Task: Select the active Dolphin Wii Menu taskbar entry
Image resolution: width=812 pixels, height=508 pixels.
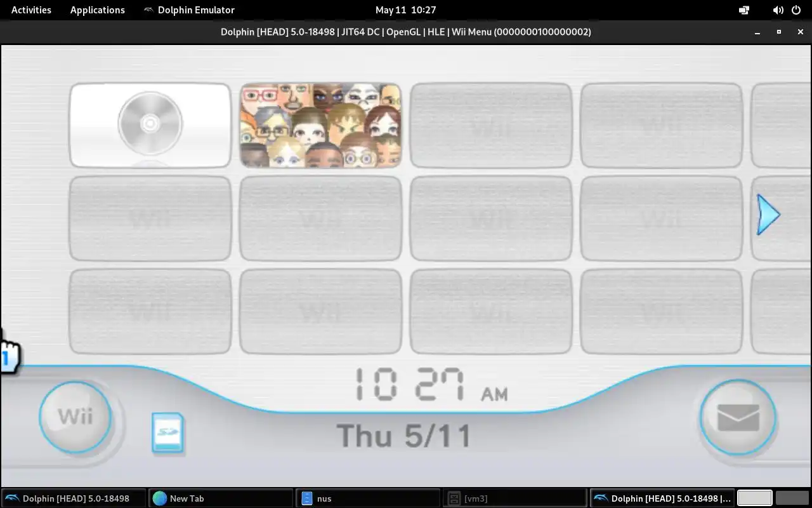Action: click(662, 498)
